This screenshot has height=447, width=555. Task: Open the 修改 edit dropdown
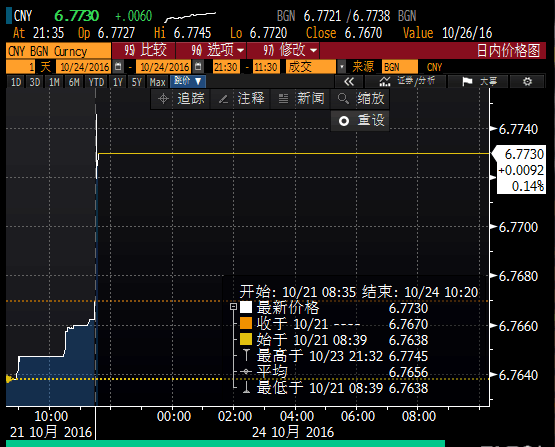[x=283, y=51]
